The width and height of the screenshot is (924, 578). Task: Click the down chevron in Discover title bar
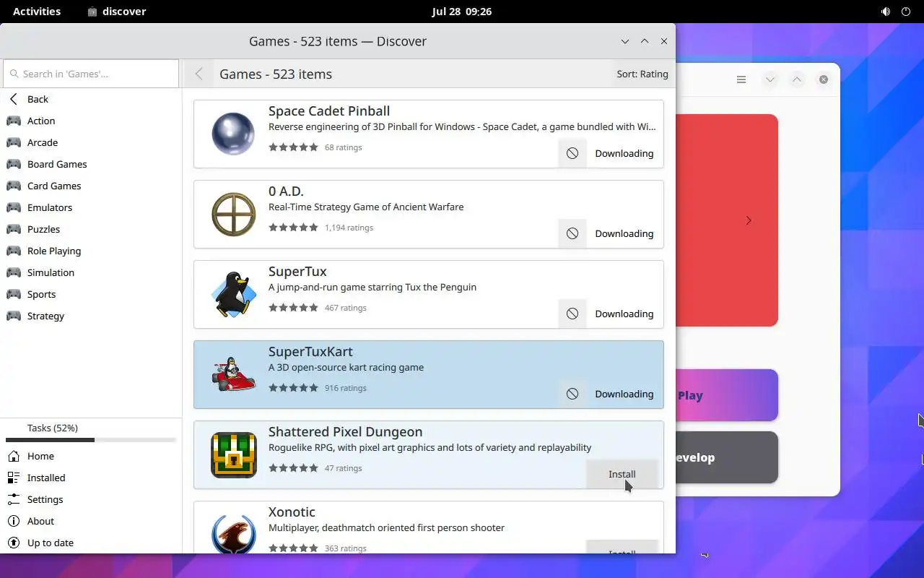click(x=625, y=41)
